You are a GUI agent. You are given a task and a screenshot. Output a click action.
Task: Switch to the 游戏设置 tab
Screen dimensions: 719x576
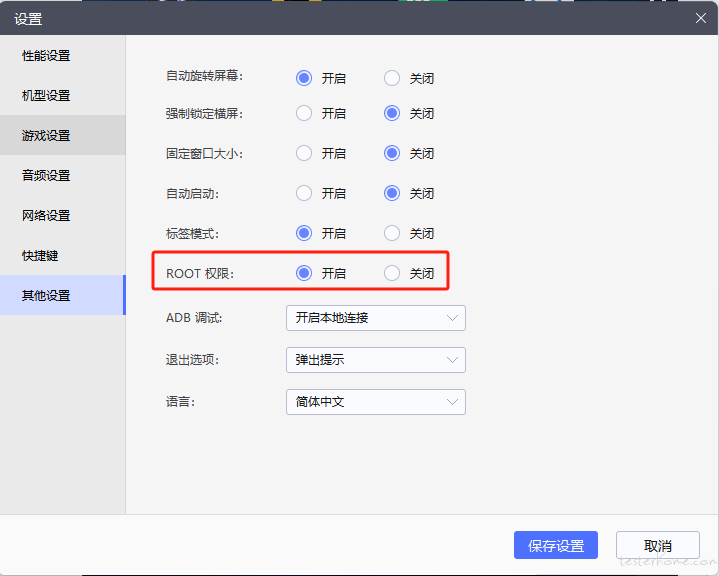(x=62, y=135)
